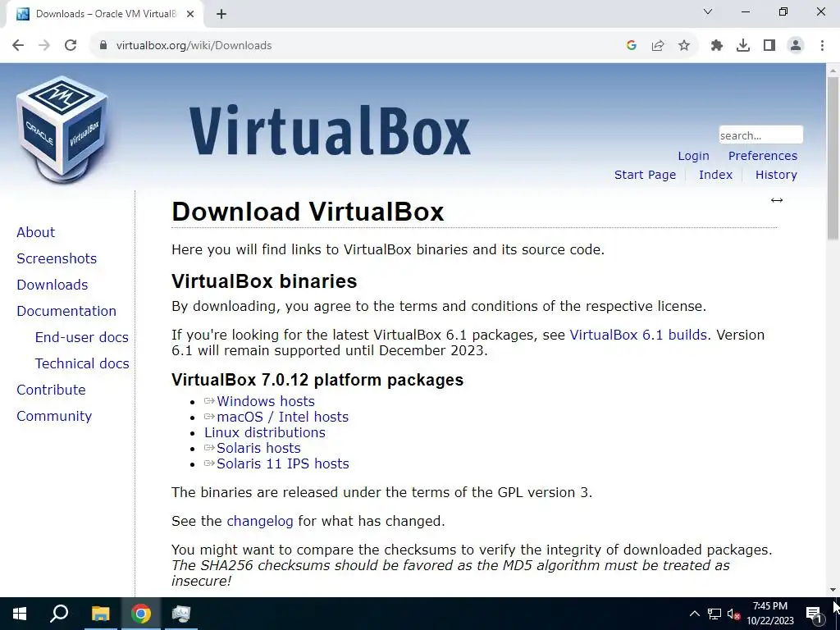Click the padlock site info icon
Screen dimensions: 840x630
[103, 46]
